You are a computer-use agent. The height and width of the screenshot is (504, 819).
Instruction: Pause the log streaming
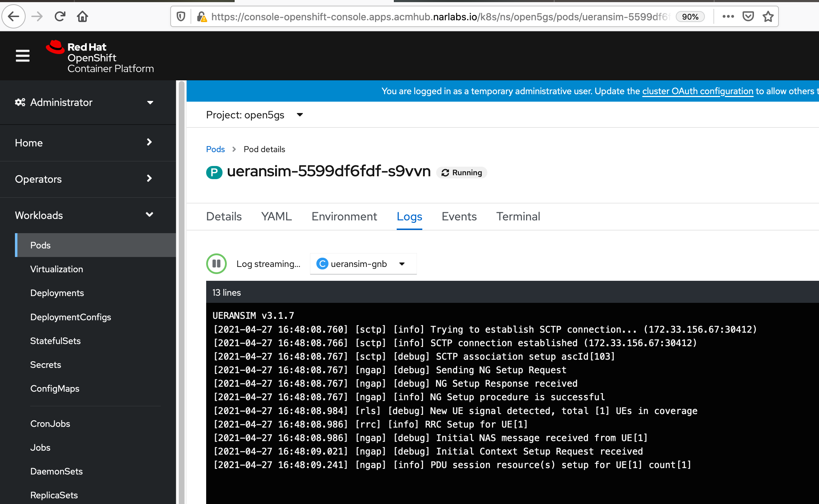tap(216, 264)
